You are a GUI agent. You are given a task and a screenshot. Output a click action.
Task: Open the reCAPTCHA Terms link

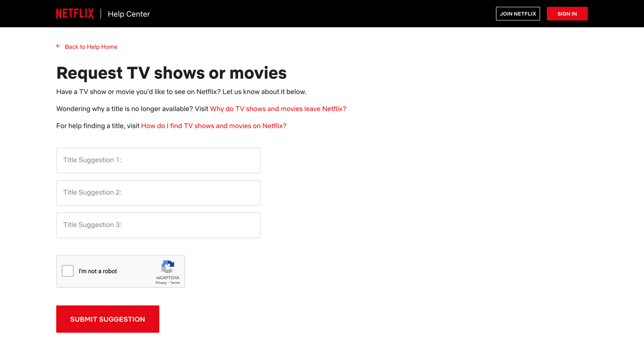[175, 283]
